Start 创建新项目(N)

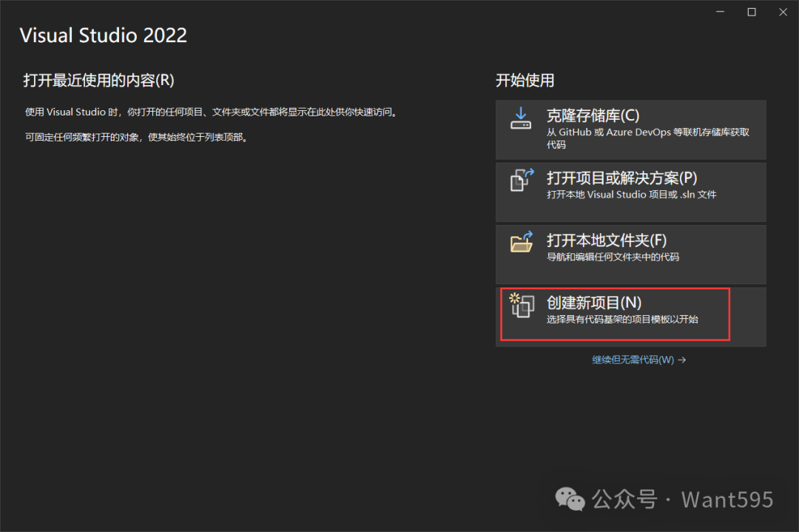pyautogui.click(x=631, y=317)
